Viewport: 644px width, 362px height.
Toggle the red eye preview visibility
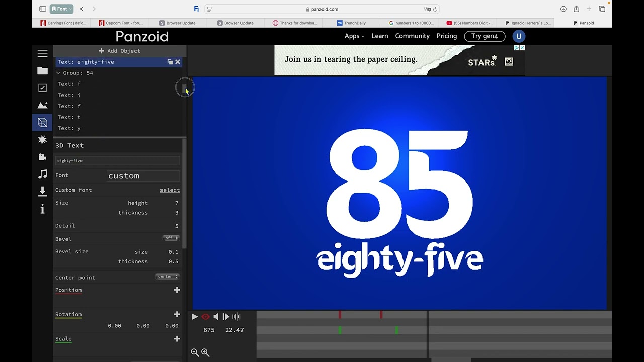[205, 317]
